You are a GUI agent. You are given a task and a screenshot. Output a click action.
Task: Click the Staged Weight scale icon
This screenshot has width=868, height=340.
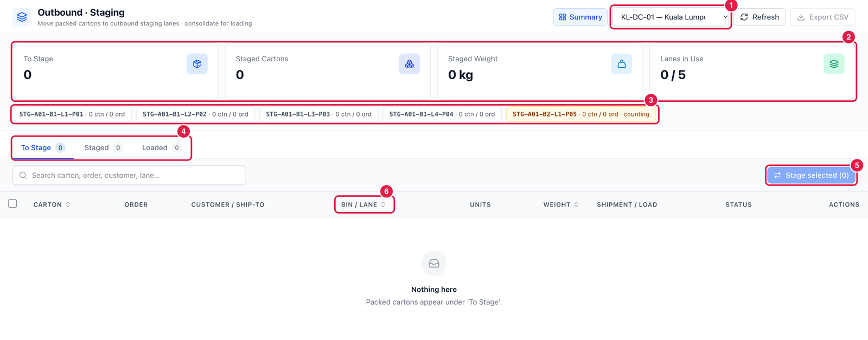[x=622, y=64]
